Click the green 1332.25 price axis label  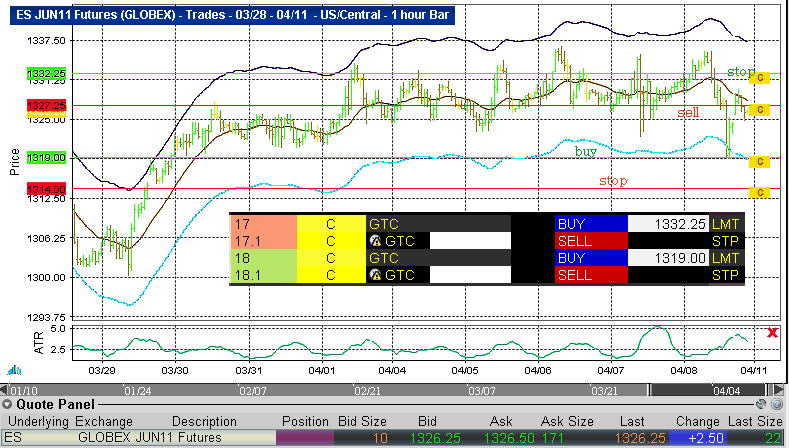46,73
